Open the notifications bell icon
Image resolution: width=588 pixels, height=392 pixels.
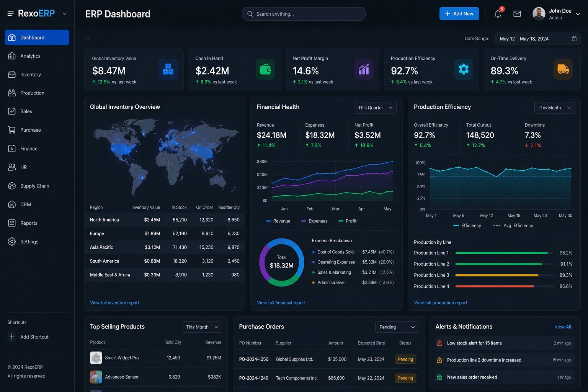498,14
